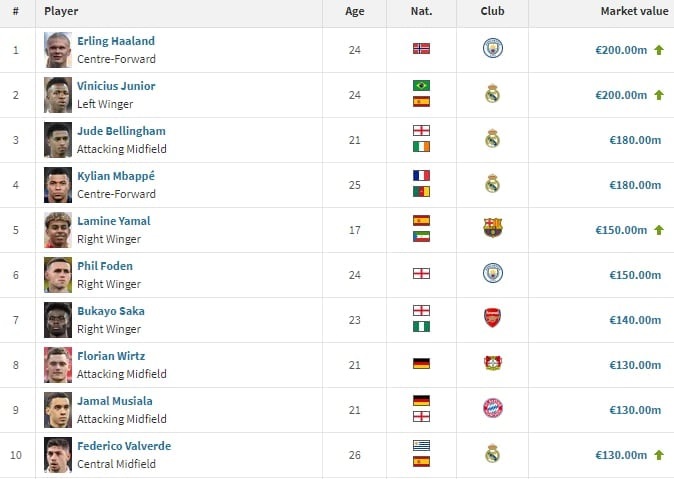This screenshot has width=674, height=479.
Task: Click Brazil flag next to Vinicius Junior
Action: pos(421,86)
